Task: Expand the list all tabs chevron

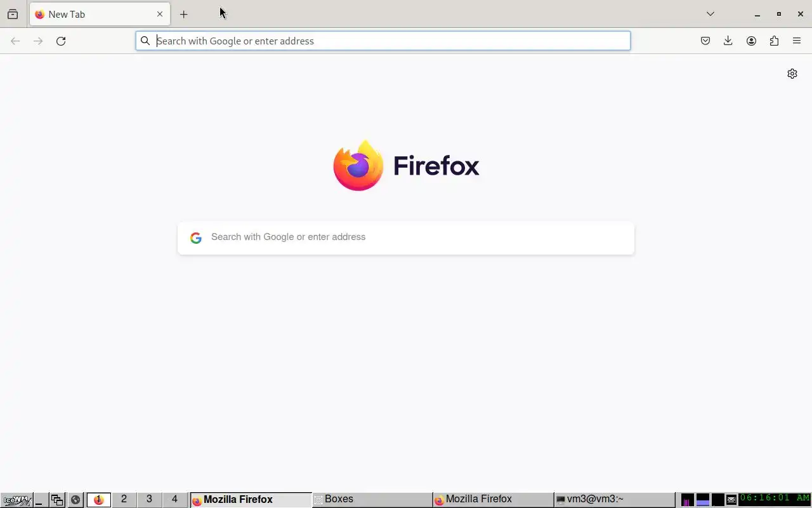Action: click(710, 14)
